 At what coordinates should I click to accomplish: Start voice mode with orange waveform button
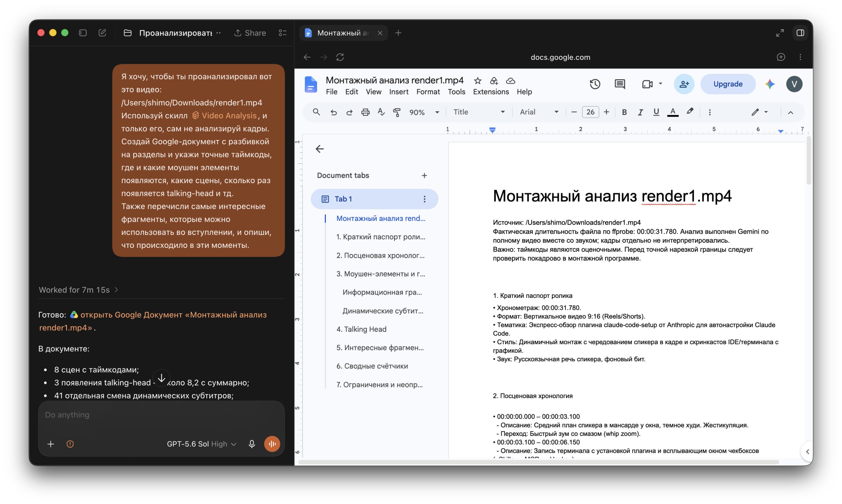[x=272, y=444]
